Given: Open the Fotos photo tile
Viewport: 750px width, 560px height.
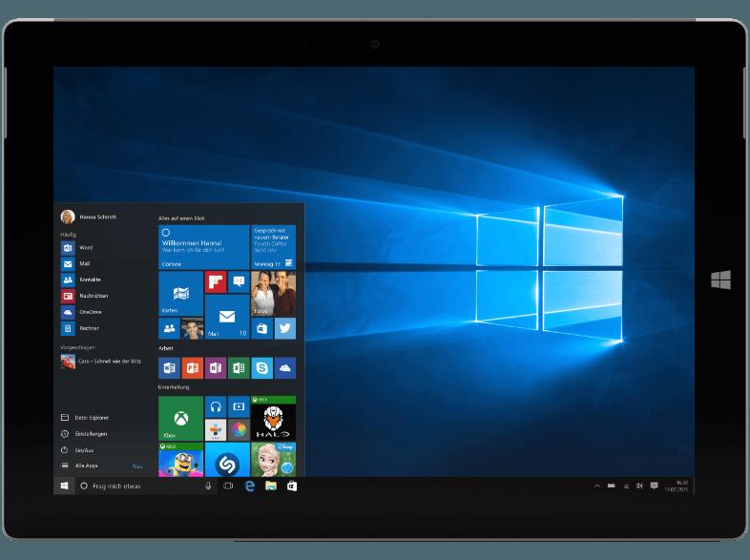Looking at the screenshot, I should pos(274,293).
